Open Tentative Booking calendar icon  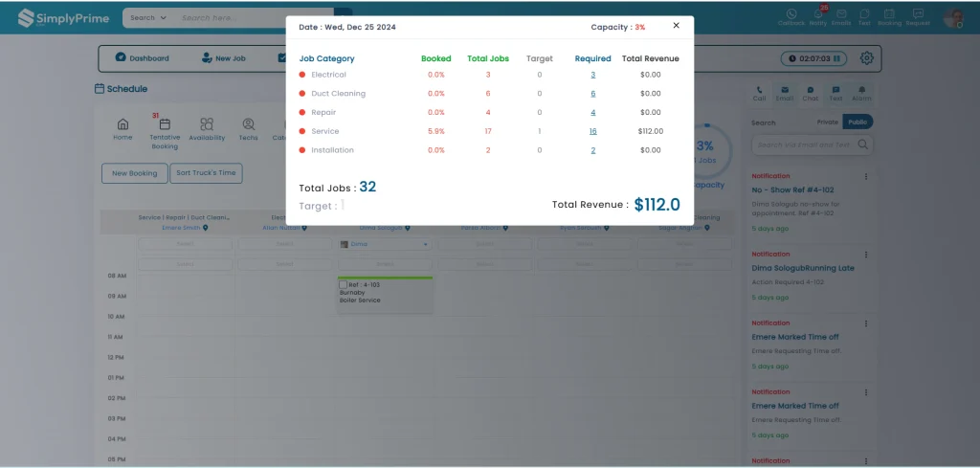point(165,124)
